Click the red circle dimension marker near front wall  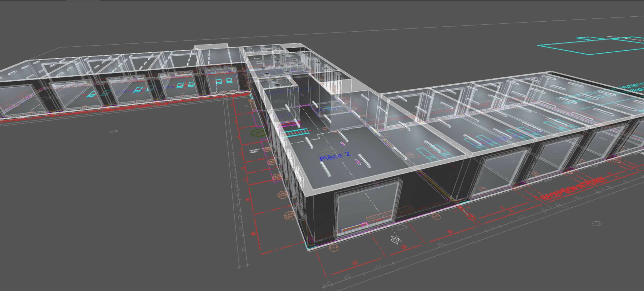click(x=472, y=217)
